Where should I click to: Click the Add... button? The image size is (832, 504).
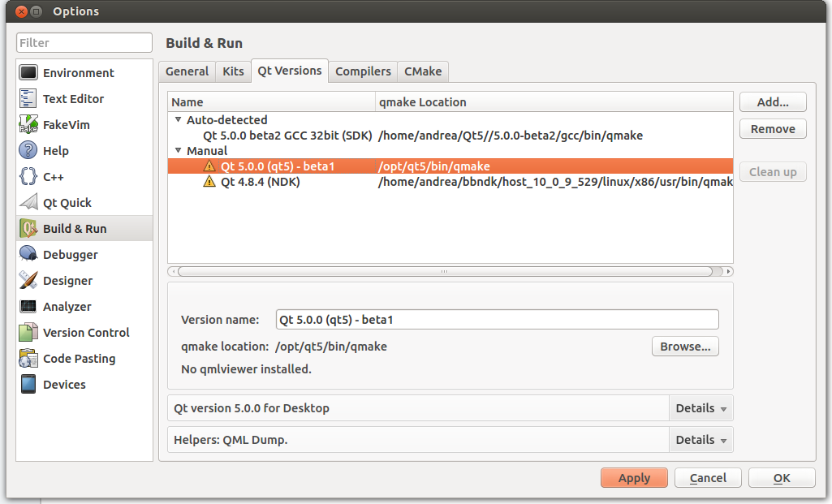click(x=773, y=102)
